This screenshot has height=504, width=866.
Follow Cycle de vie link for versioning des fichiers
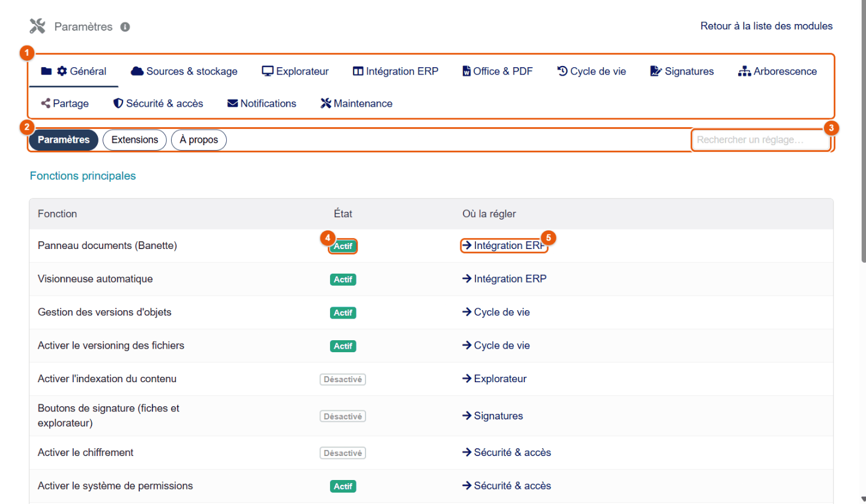(496, 346)
